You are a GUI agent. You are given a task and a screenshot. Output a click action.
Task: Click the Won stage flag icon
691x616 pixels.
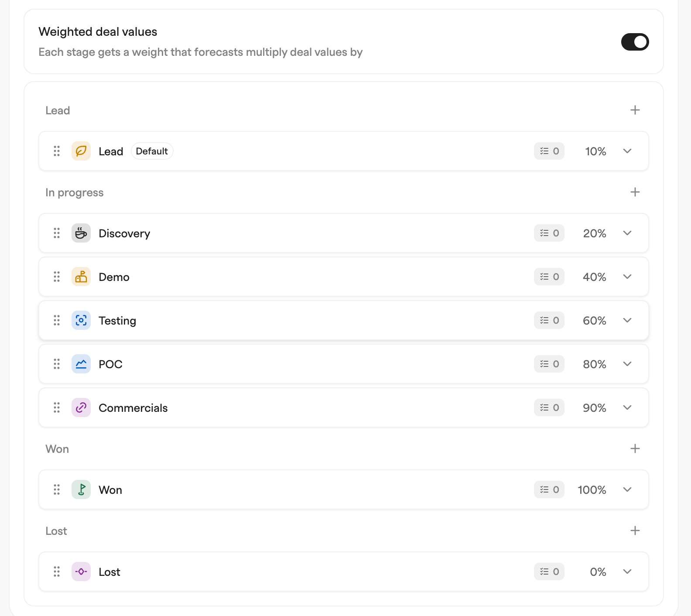(81, 489)
